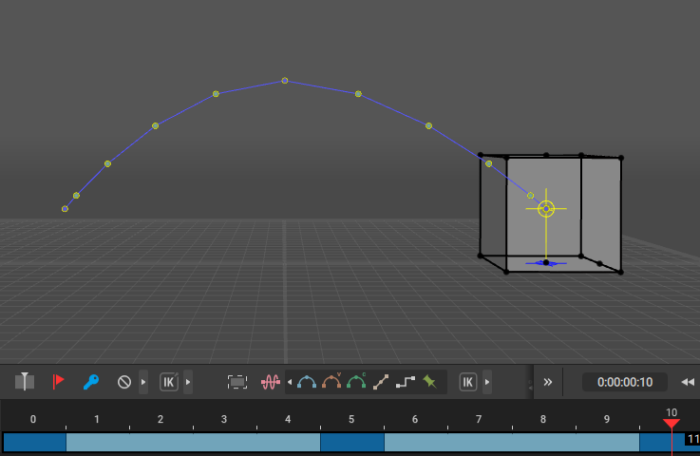Click the green pin icon

(430, 381)
